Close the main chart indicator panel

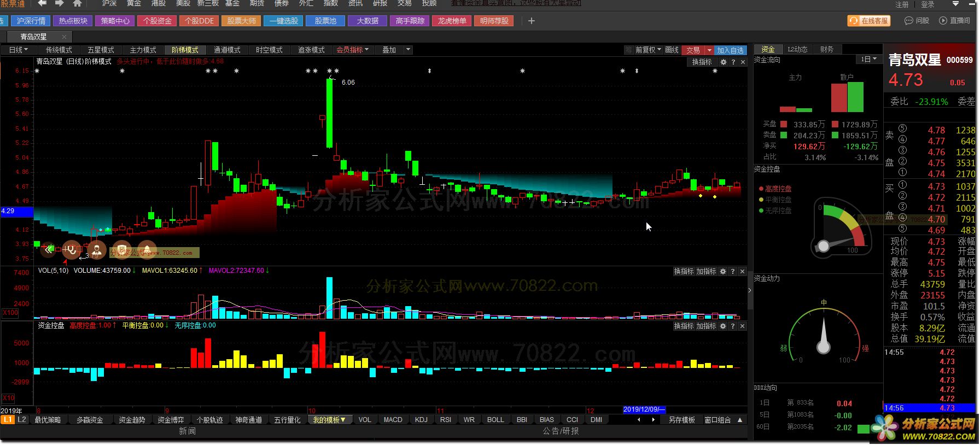pyautogui.click(x=743, y=62)
